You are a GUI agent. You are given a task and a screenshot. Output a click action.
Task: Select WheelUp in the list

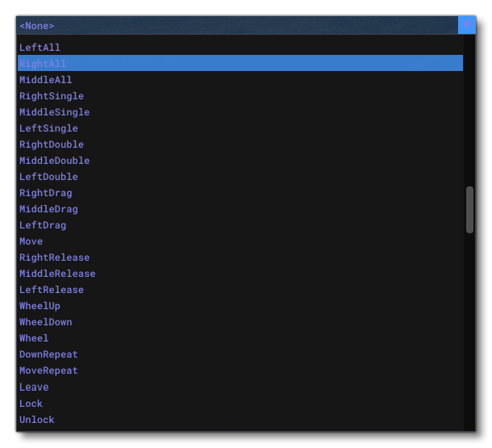point(40,306)
